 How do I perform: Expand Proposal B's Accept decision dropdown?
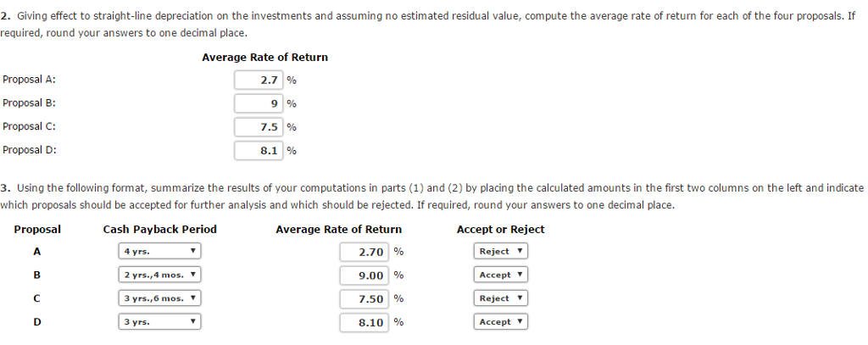pos(500,275)
